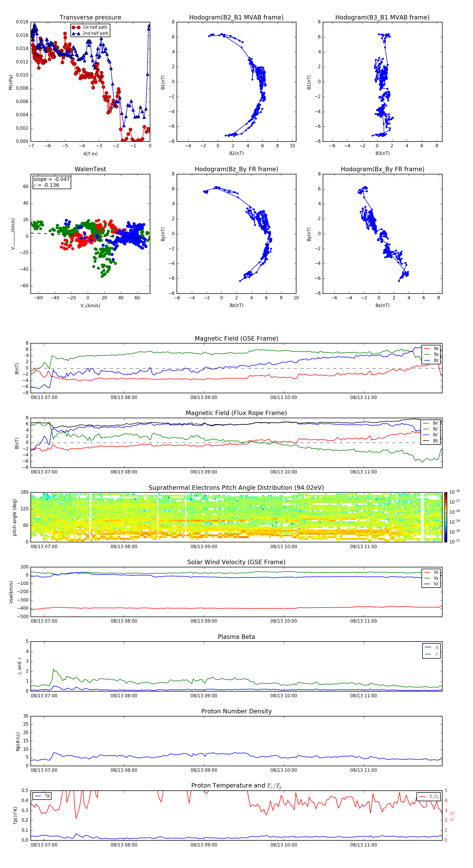Click the "Tp(10^6K)" y-axis label
Image resolution: width=473 pixels, height=868 pixels.
pyautogui.click(x=15, y=815)
